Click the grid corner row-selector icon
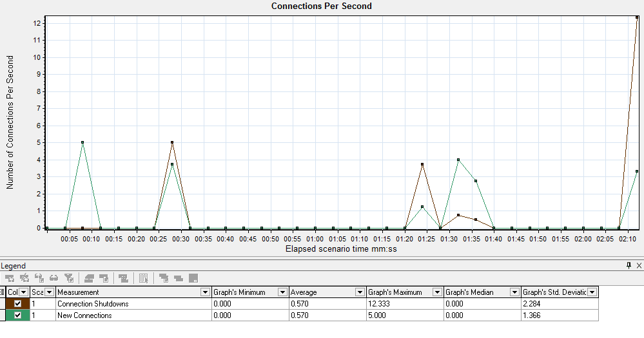Viewport: 644px width, 338px height. click(3, 292)
